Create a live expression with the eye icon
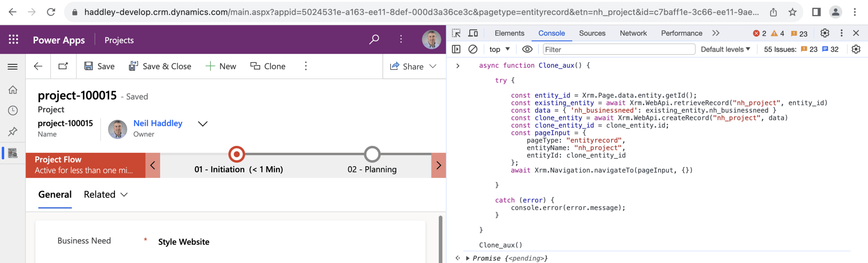Viewport: 868px width, 263px height. [x=527, y=49]
